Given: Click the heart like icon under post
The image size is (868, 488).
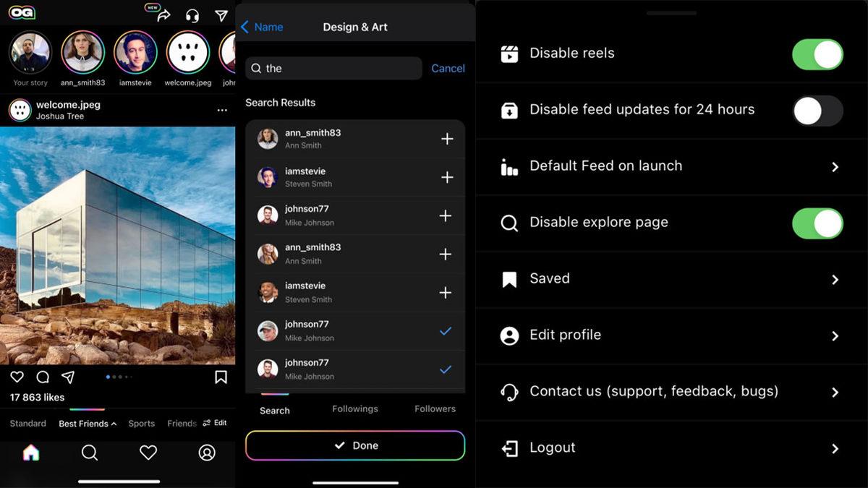Looking at the screenshot, I should (x=17, y=377).
